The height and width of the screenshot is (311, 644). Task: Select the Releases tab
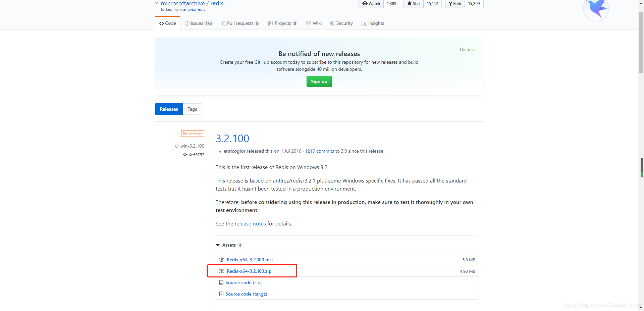point(169,109)
